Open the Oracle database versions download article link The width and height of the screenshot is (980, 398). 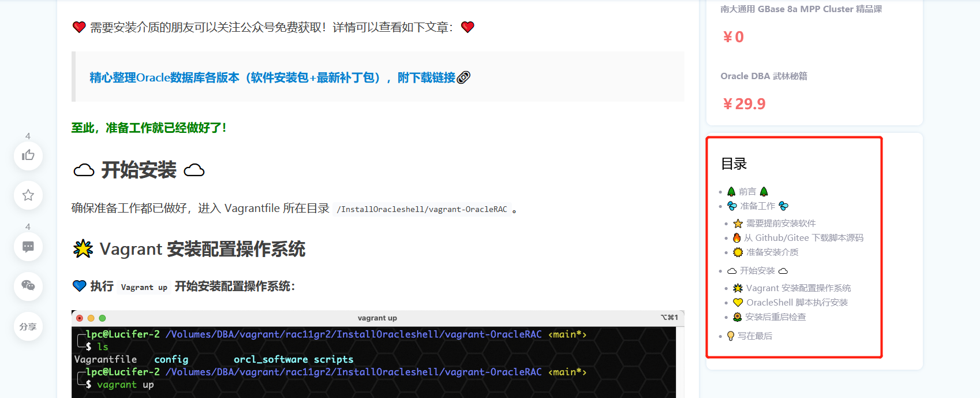[272, 77]
